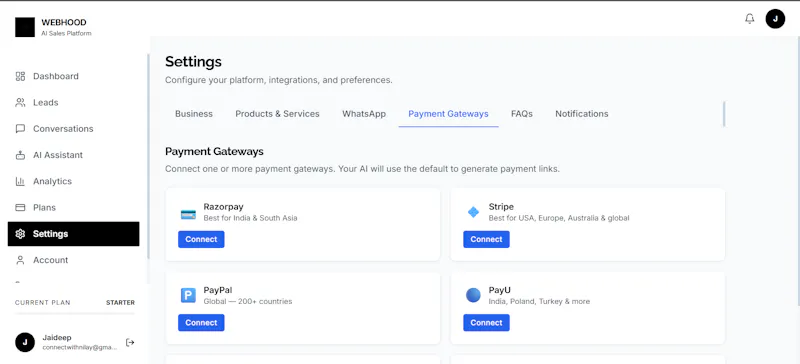
Task: Click the PayPal P logo
Action: [x=188, y=295]
